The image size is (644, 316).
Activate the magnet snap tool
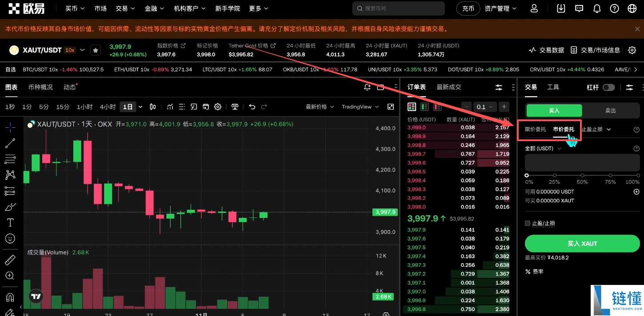point(10,297)
